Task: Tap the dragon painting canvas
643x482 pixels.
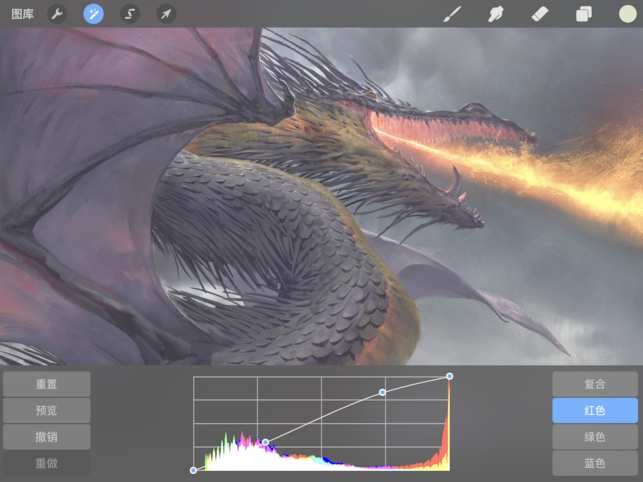Action: [x=322, y=196]
